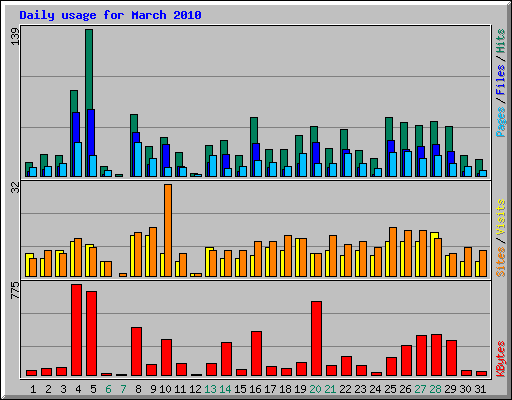The height and width of the screenshot is (400, 512).
Task: Click the green day 20 label
Action: click(x=315, y=389)
